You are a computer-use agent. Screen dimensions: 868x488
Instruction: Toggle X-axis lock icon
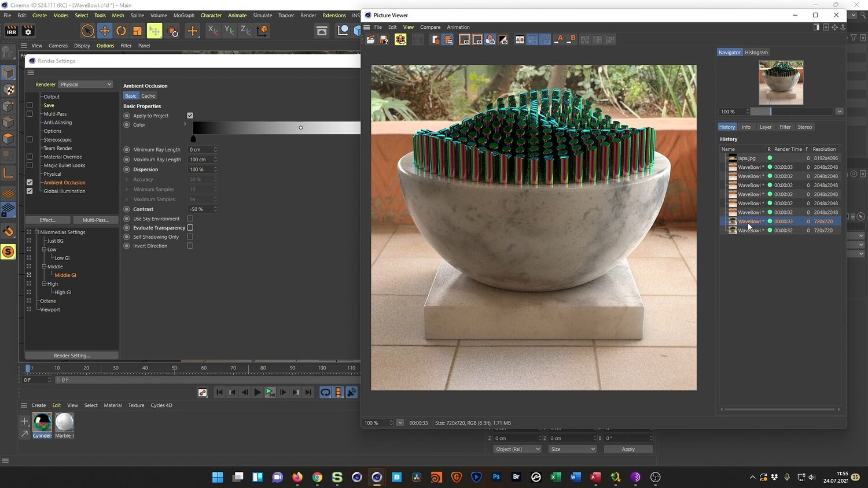(x=213, y=31)
